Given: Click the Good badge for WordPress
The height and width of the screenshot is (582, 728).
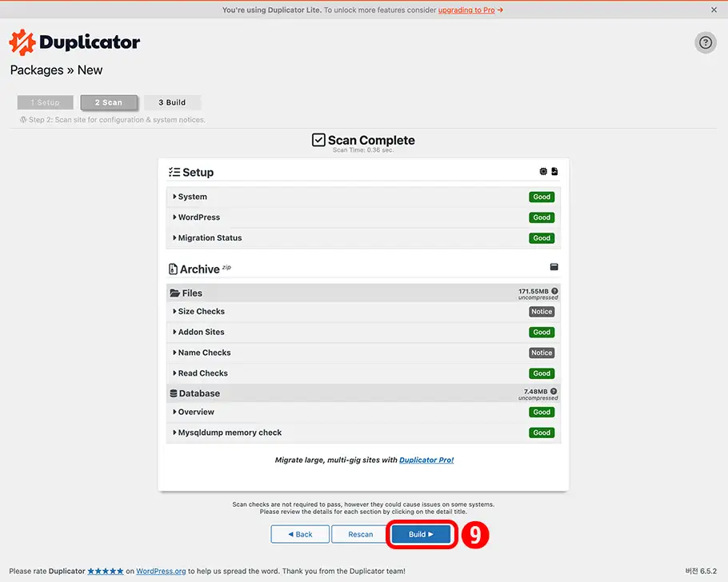Looking at the screenshot, I should [542, 217].
